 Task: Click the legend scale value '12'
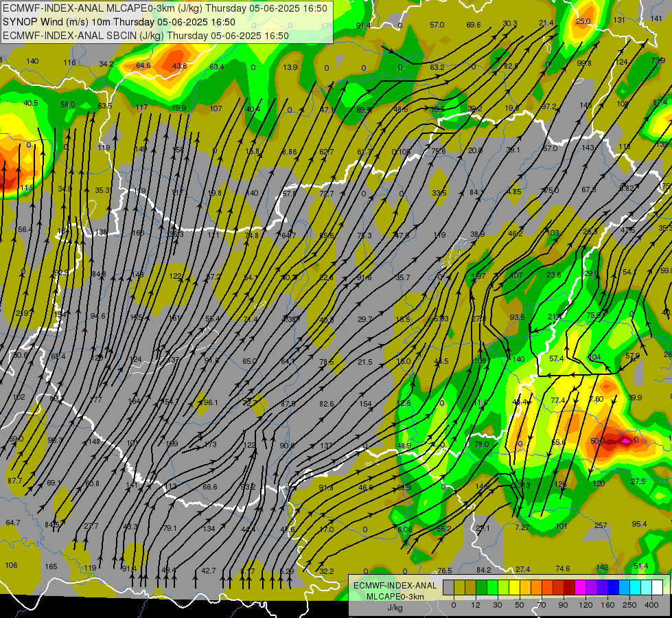coord(476,605)
